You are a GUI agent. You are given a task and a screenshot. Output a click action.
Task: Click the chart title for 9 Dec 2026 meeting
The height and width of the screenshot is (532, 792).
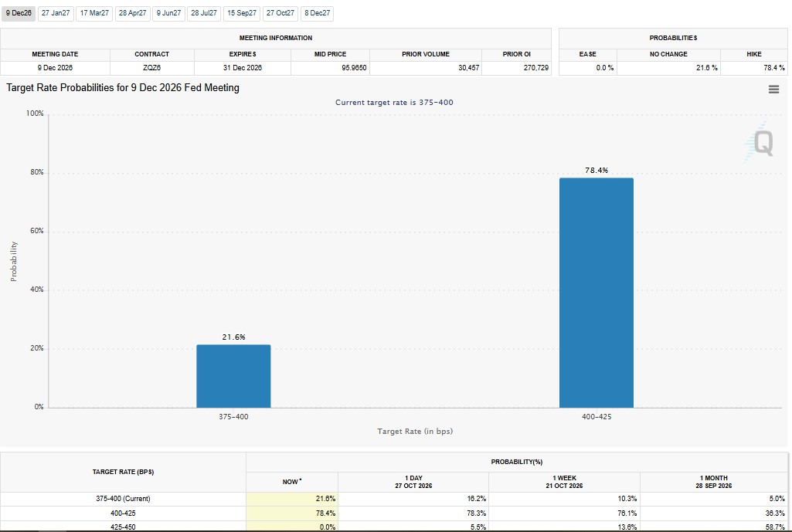point(123,88)
